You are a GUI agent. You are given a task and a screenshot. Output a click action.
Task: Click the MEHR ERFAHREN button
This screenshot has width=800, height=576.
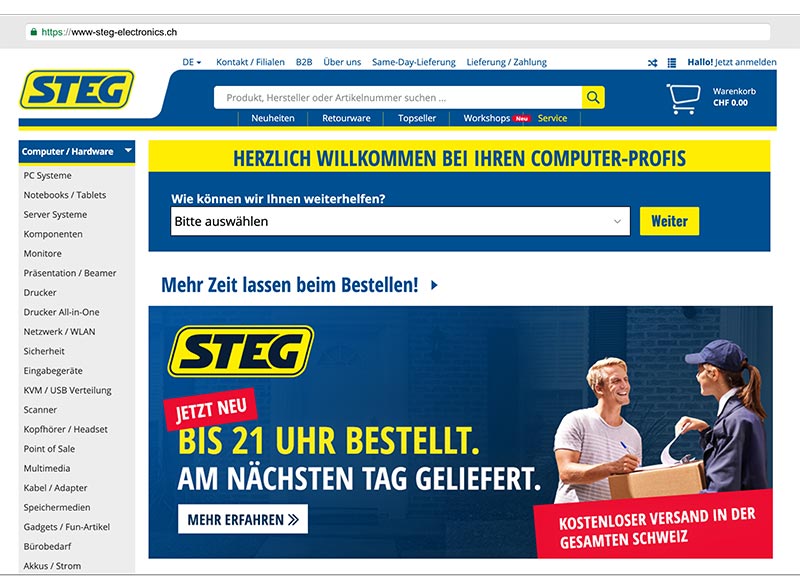tap(243, 519)
